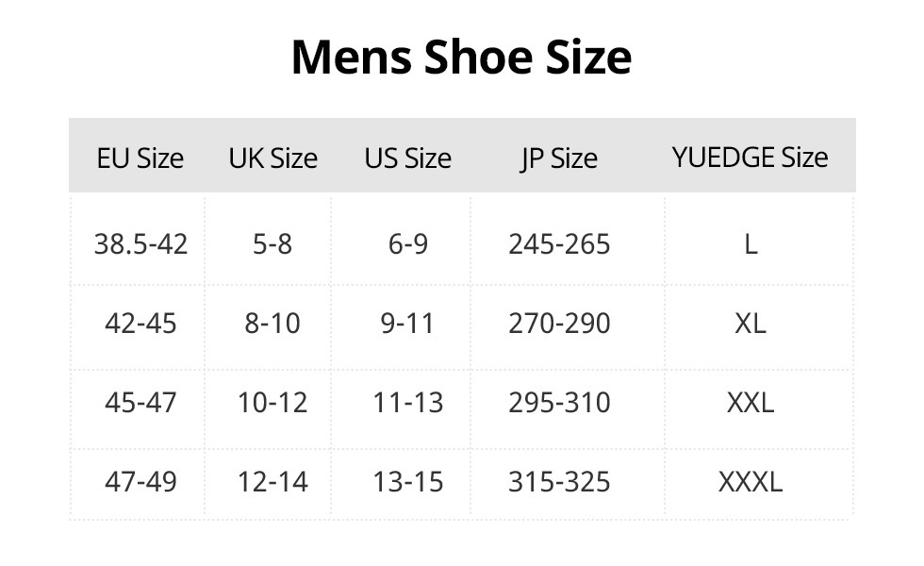Choose the YUEDGE size XXXL cell
924x566 pixels.
coord(751,482)
